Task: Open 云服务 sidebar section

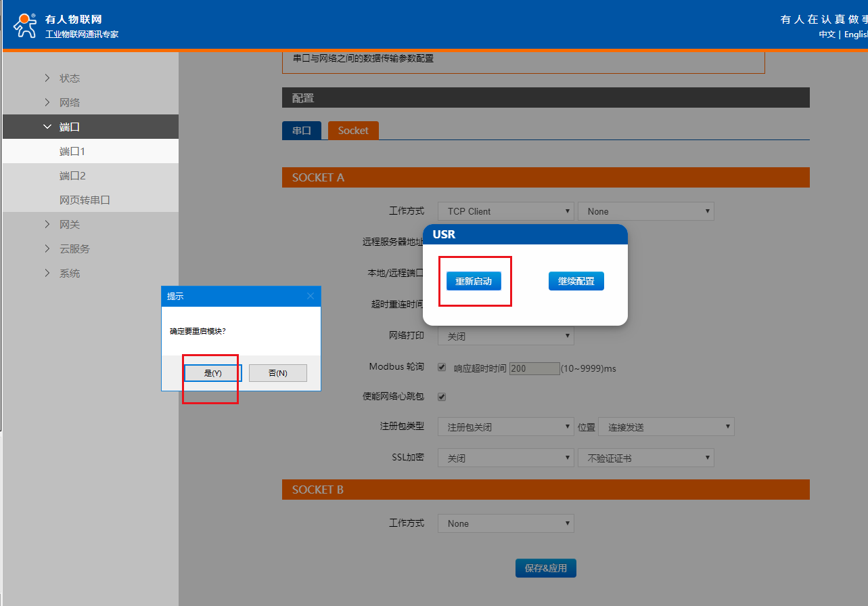Action: point(74,249)
